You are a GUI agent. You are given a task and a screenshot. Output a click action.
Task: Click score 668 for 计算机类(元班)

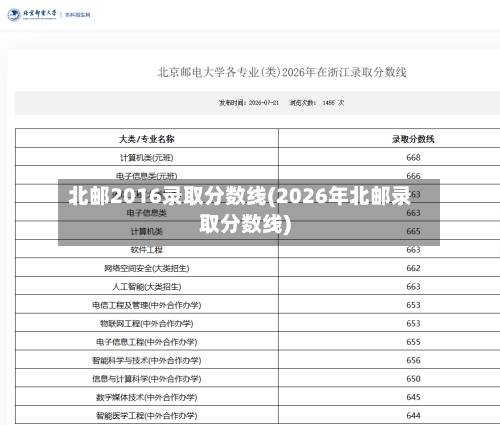pos(413,157)
